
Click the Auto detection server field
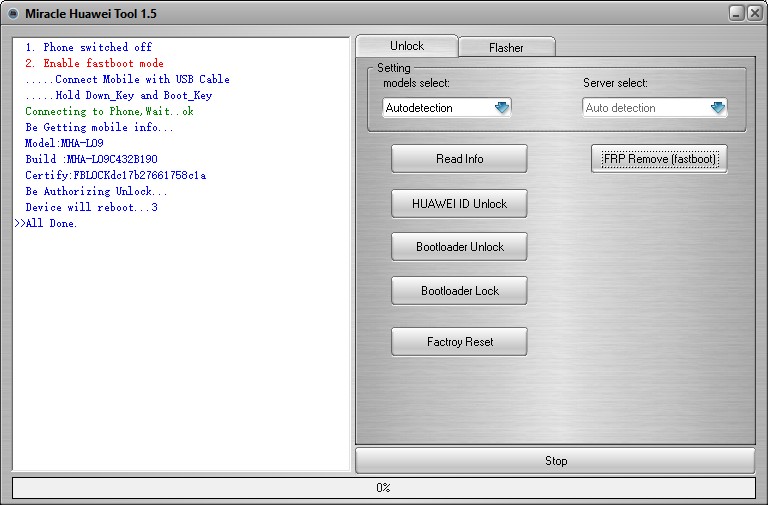(655, 108)
